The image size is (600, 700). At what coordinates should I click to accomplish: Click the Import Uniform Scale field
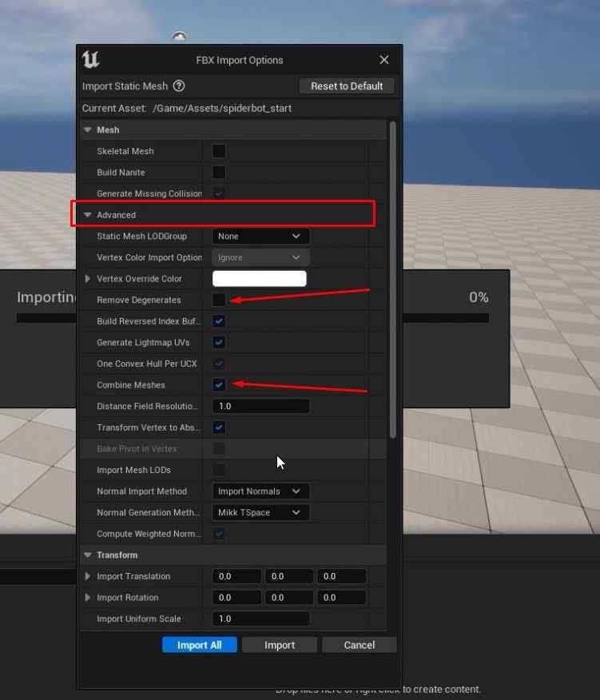pyautogui.click(x=260, y=618)
